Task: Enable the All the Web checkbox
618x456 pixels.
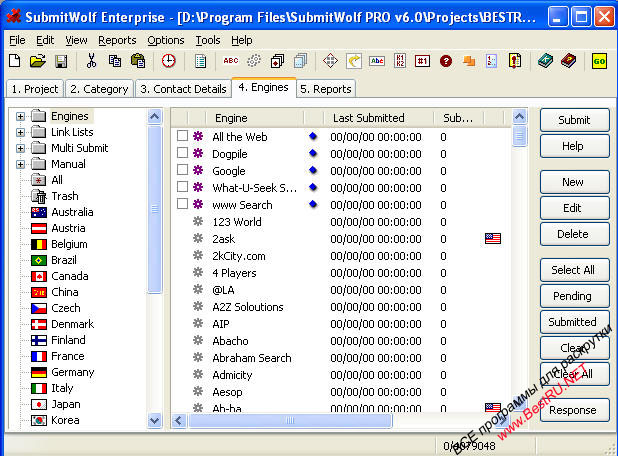Action: 182,136
